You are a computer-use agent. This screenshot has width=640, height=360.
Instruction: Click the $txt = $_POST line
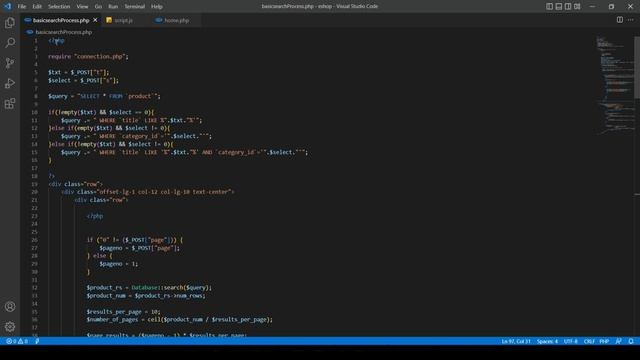(x=79, y=72)
